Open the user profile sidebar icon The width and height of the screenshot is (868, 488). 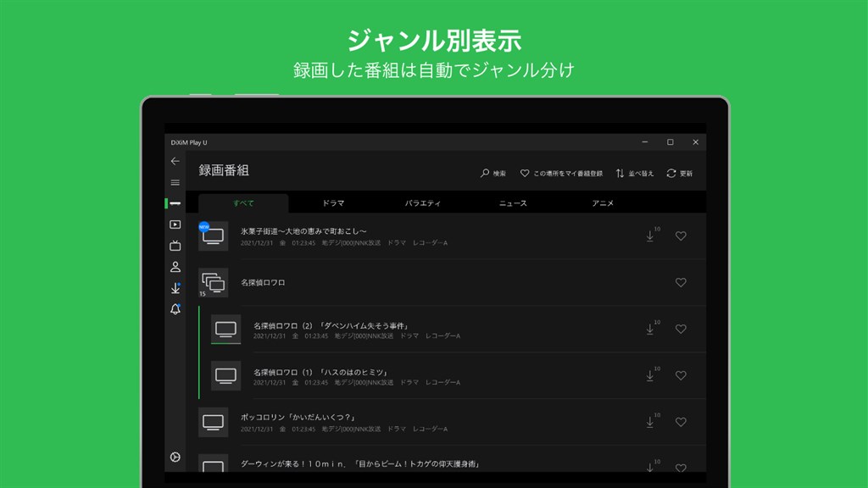tap(175, 267)
